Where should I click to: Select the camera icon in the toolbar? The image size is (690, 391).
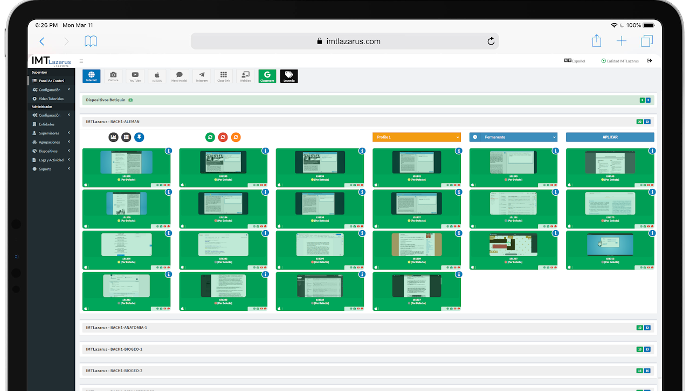pos(113,76)
